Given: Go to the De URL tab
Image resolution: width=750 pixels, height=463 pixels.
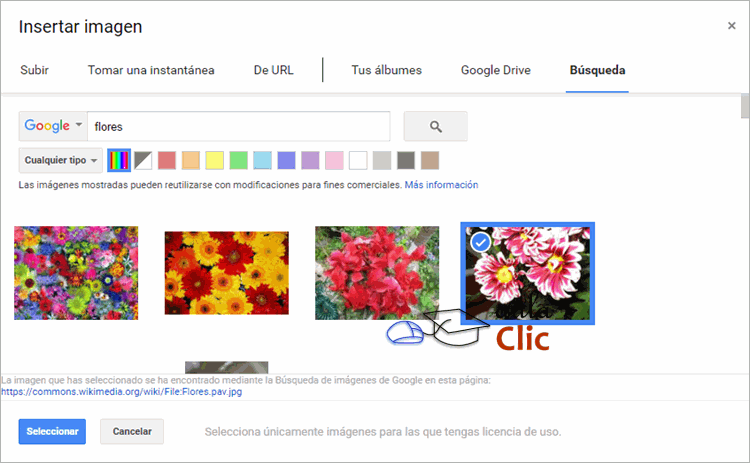Looking at the screenshot, I should tap(275, 71).
